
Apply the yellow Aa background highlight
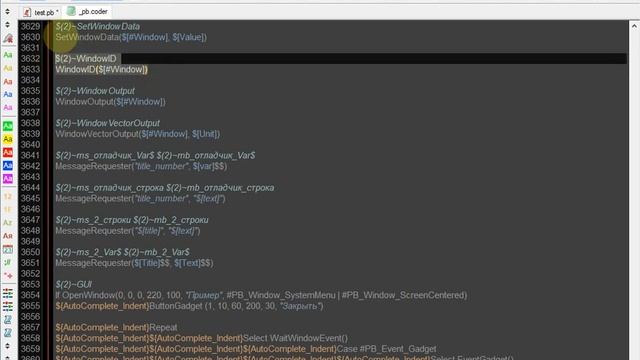(8, 139)
